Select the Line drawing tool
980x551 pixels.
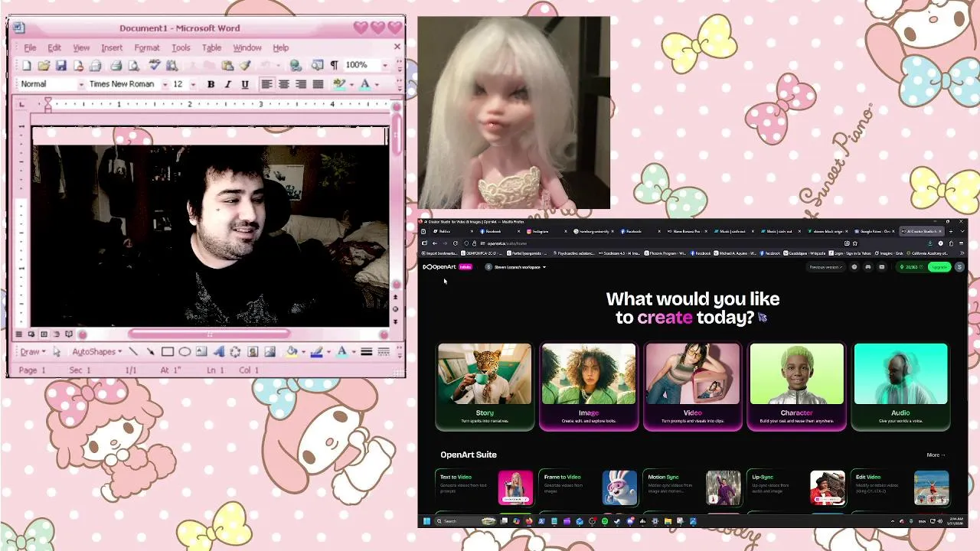(133, 352)
